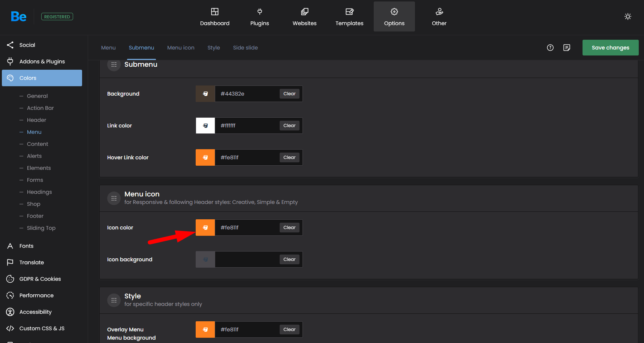Open the Dashboard section
The width and height of the screenshot is (644, 343).
click(215, 16)
